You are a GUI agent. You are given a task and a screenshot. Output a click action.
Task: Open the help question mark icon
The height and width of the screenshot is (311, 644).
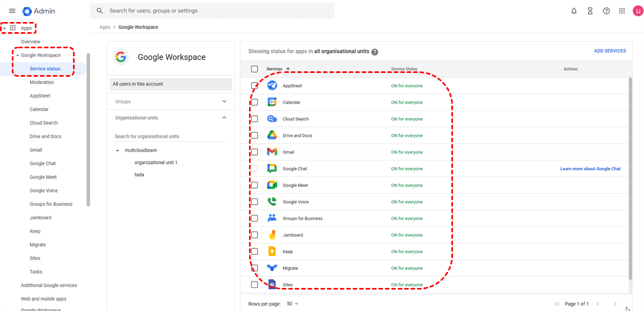pos(606,11)
